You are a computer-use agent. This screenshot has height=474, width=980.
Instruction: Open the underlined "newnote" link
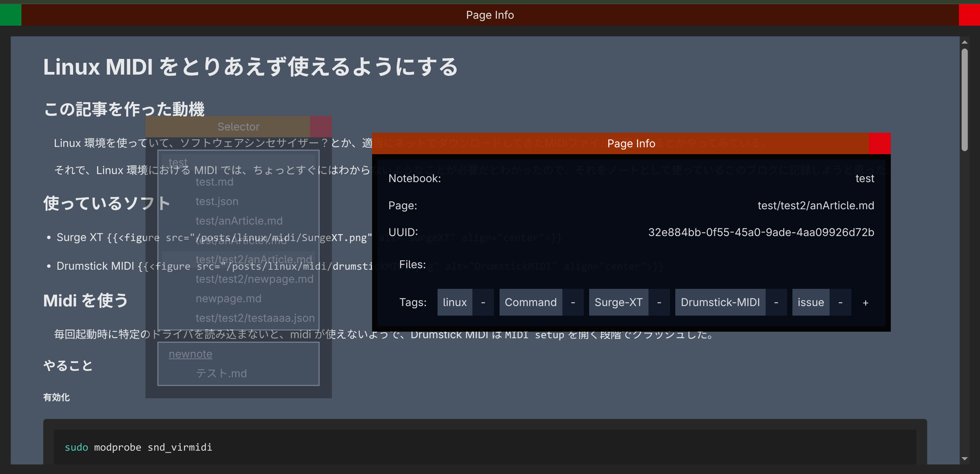click(x=190, y=354)
